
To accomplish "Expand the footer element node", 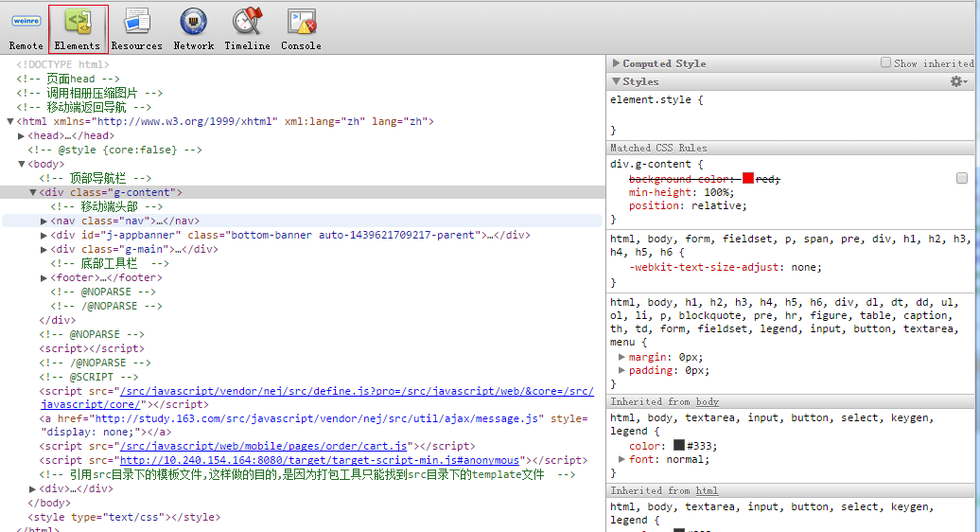I will [x=44, y=278].
